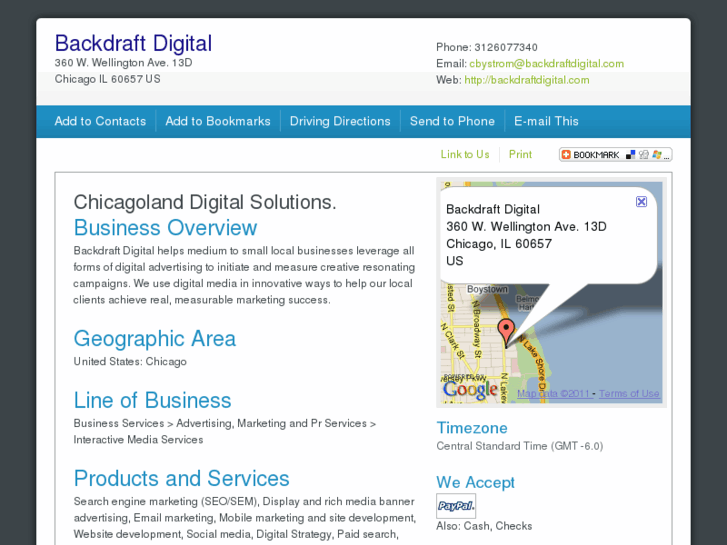The height and width of the screenshot is (545, 727).
Task: Close the map info bubble
Action: click(641, 201)
